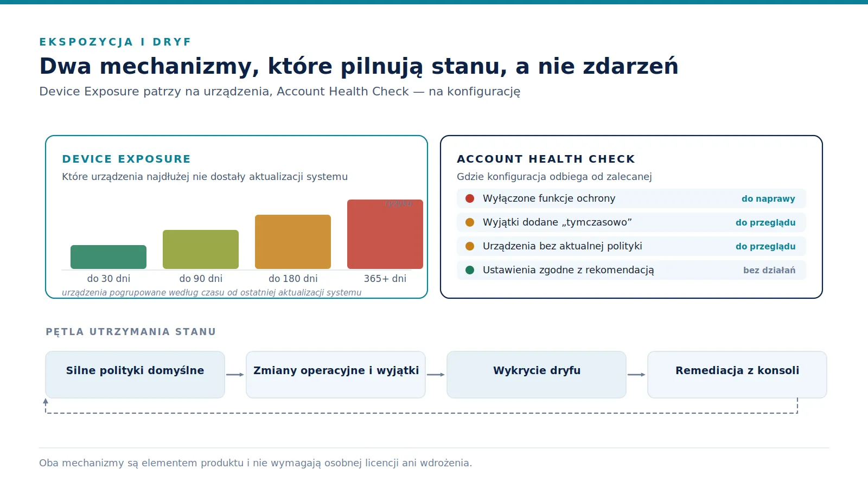Click the "bez działań" status label

coord(769,270)
